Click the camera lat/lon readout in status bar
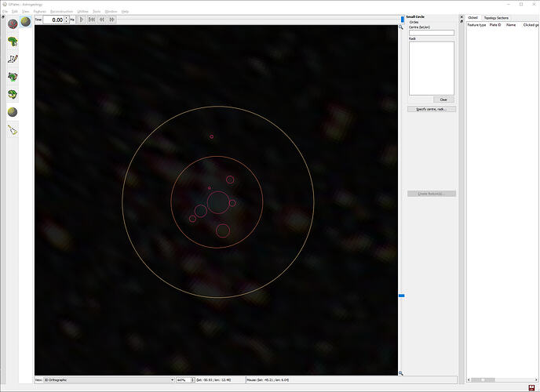Viewport: 540px width, 392px height. (213, 380)
